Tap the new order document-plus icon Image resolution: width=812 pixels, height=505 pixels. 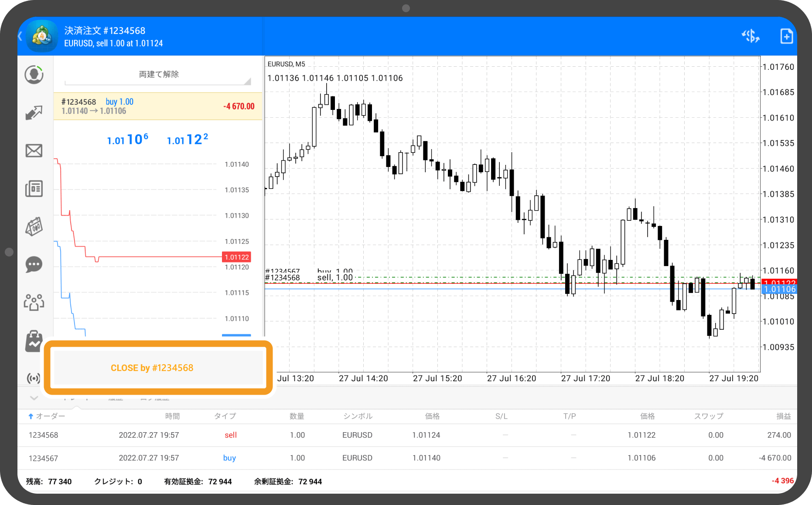point(786,36)
